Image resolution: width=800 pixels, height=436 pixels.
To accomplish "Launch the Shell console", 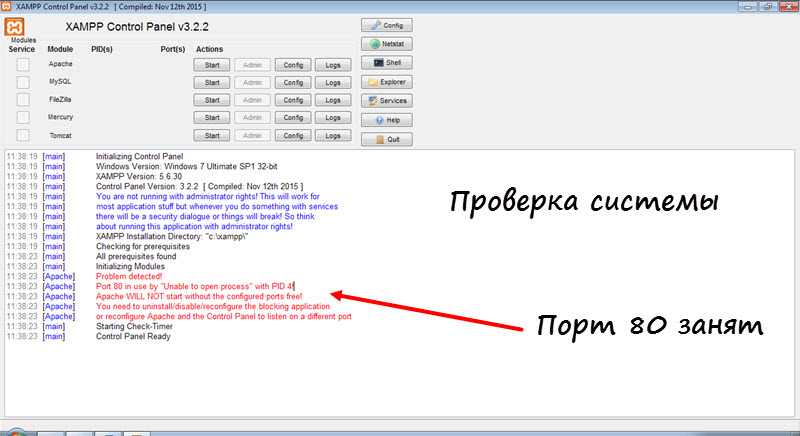I will (387, 63).
